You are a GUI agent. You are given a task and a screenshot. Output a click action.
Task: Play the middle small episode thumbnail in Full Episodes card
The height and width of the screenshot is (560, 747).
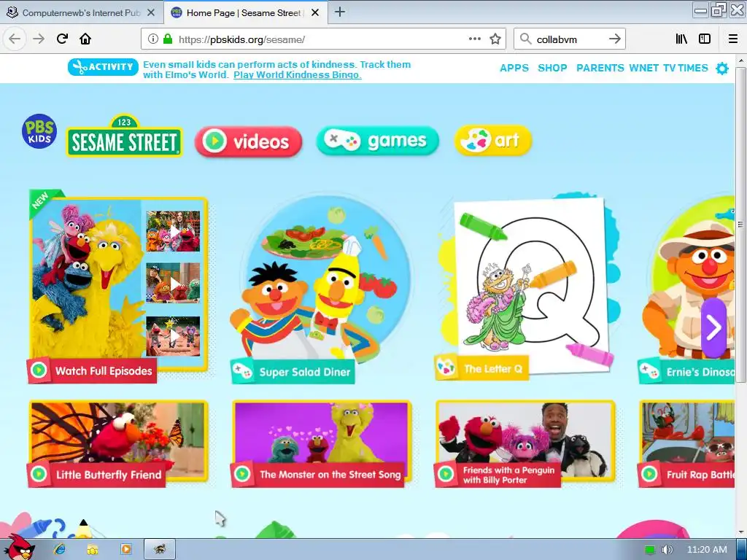pyautogui.click(x=173, y=284)
